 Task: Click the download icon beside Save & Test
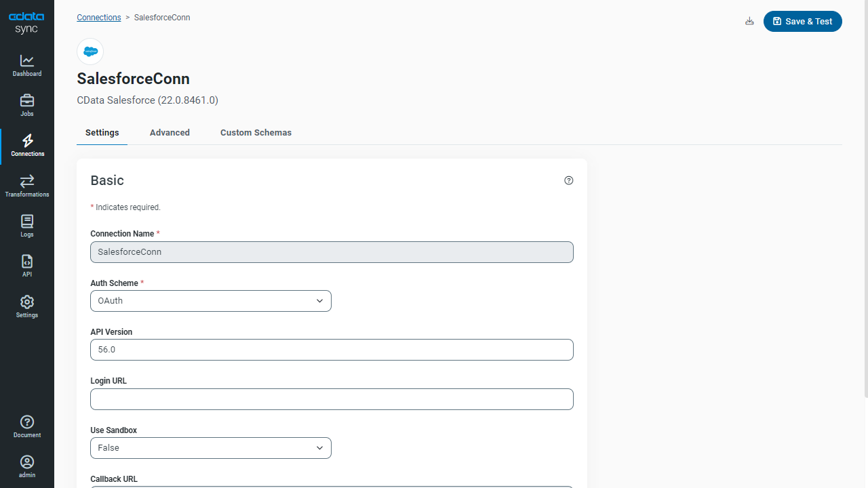point(749,21)
